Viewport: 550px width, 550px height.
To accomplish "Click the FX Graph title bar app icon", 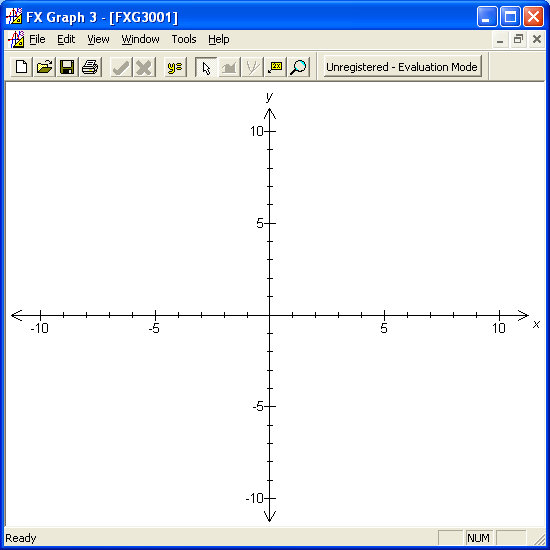I will (x=14, y=16).
